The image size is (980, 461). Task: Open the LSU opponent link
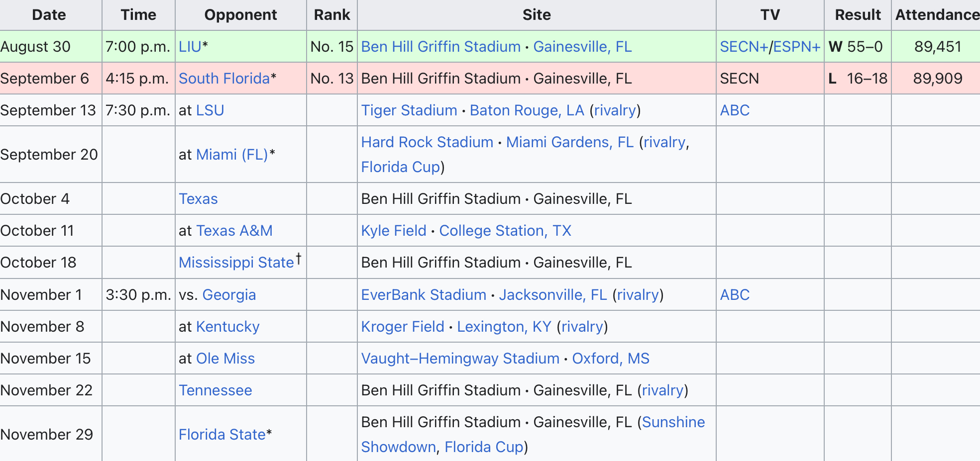pos(210,110)
